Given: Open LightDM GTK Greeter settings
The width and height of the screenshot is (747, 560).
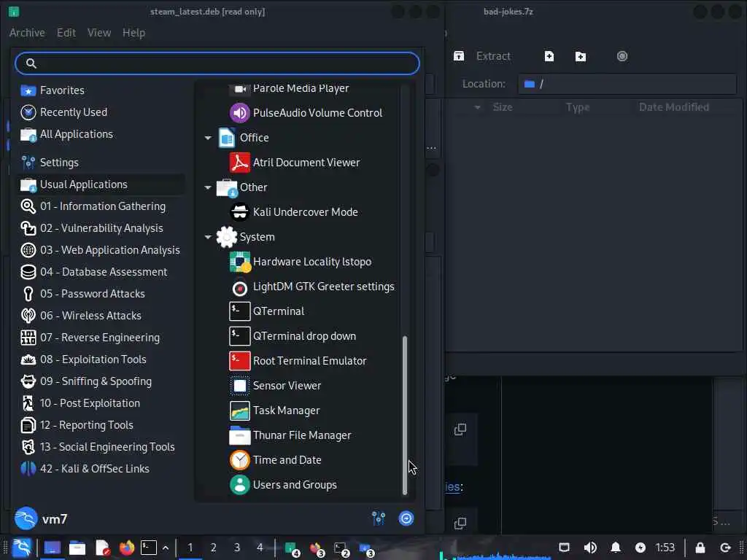Looking at the screenshot, I should coord(312,286).
